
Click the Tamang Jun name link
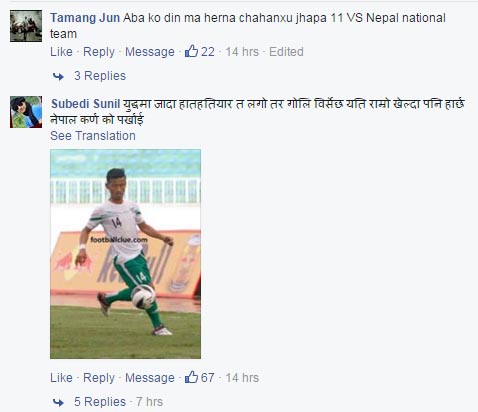pos(85,18)
